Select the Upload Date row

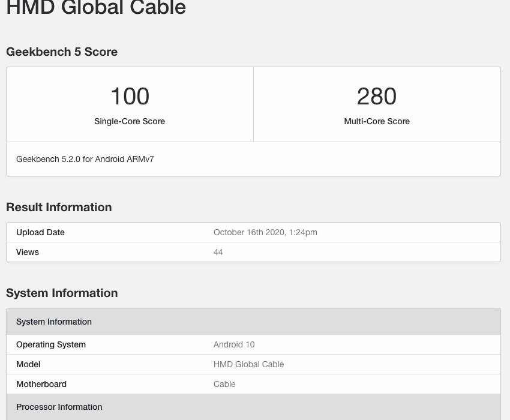coord(40,232)
